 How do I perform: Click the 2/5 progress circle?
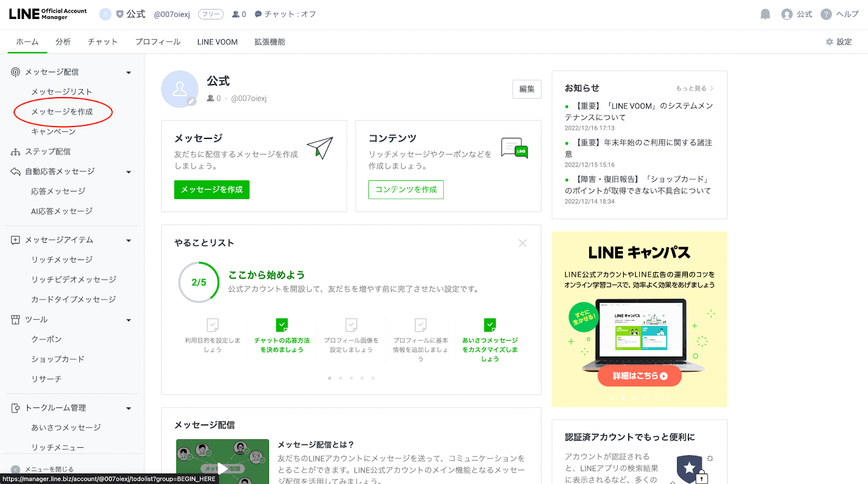click(199, 282)
